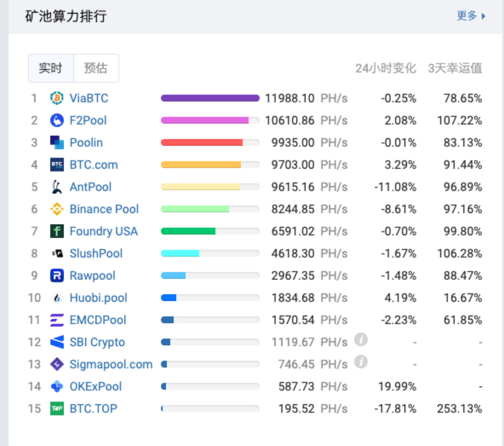Open the SBI Crypto link

point(97,342)
